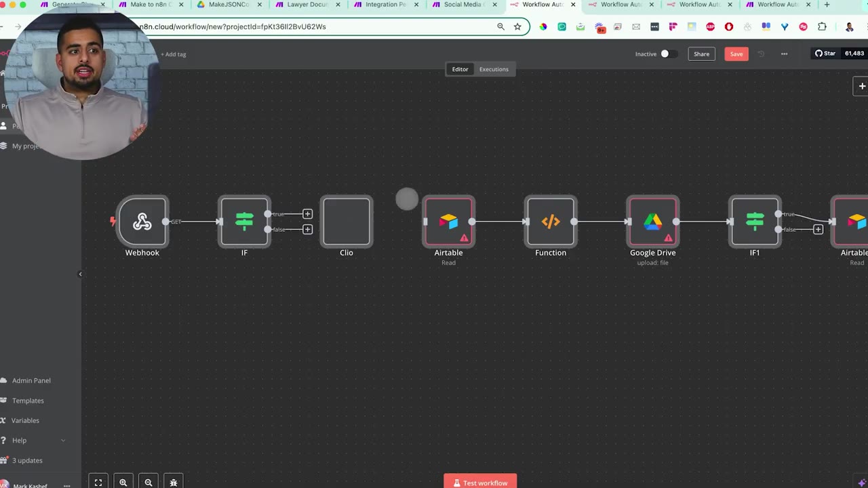
Task: Open the mail envelope extension
Action: [x=636, y=26]
